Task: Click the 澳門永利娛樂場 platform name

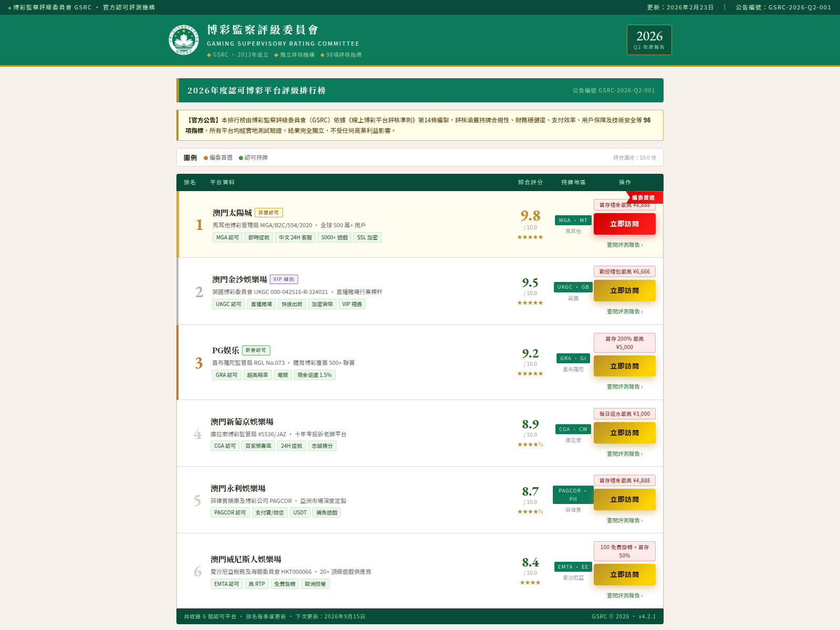Action: (238, 488)
